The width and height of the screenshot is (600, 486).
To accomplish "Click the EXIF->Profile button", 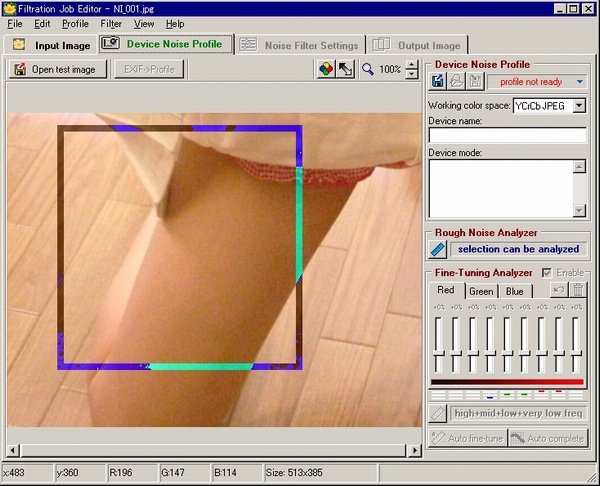I will click(x=149, y=69).
